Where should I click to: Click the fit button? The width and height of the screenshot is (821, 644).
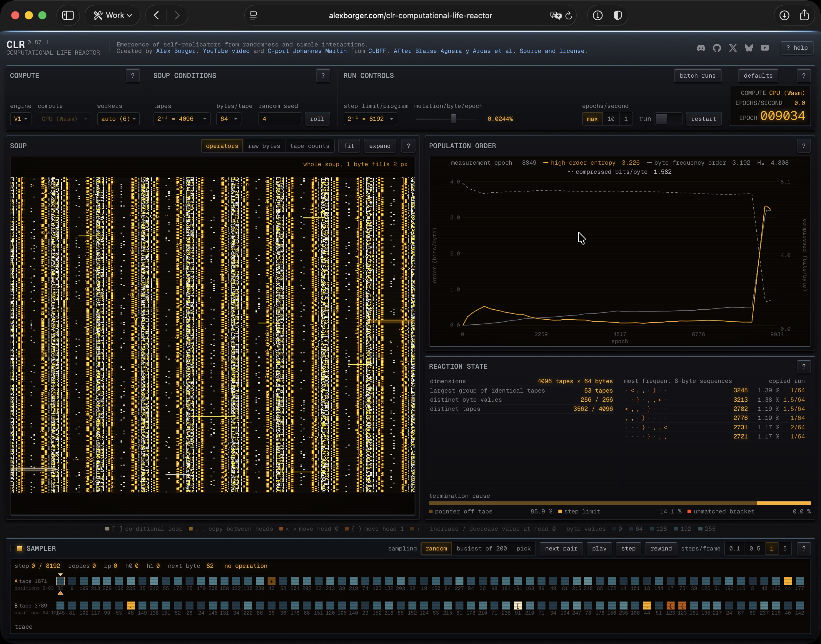click(x=349, y=146)
